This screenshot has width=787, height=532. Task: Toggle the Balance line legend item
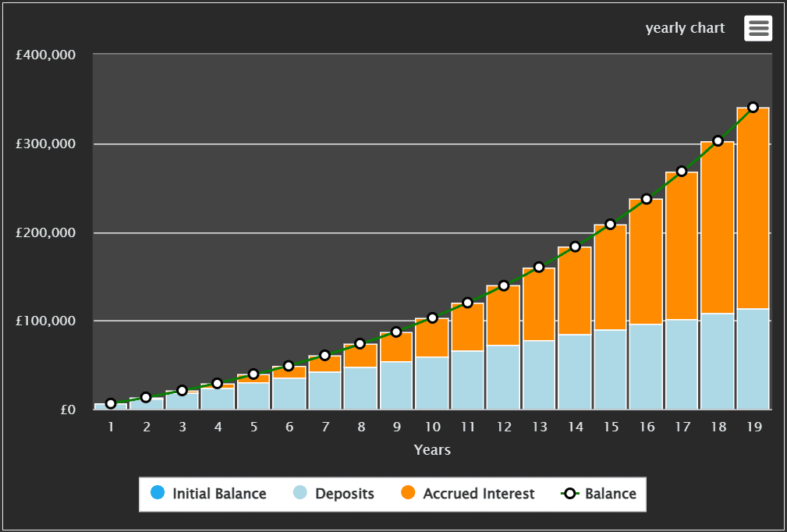point(609,494)
